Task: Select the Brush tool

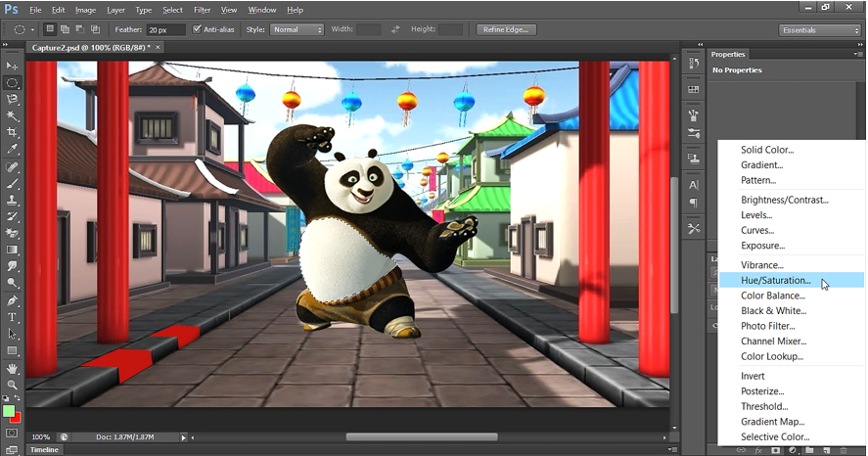Action: (x=12, y=184)
